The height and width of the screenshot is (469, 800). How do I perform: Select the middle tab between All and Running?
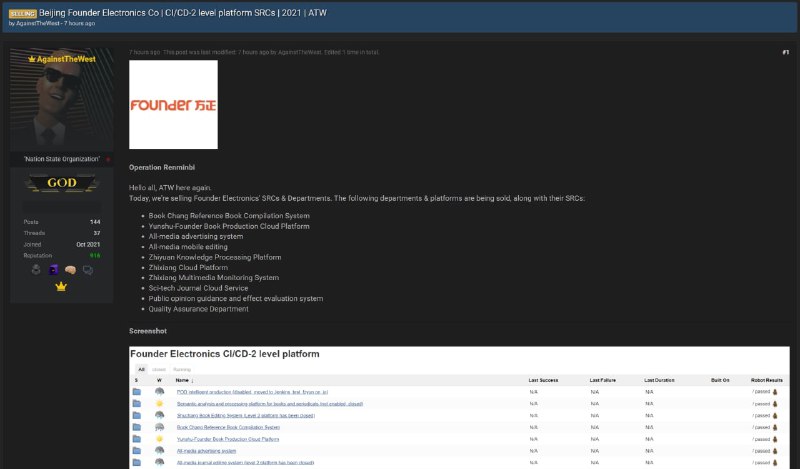point(159,369)
